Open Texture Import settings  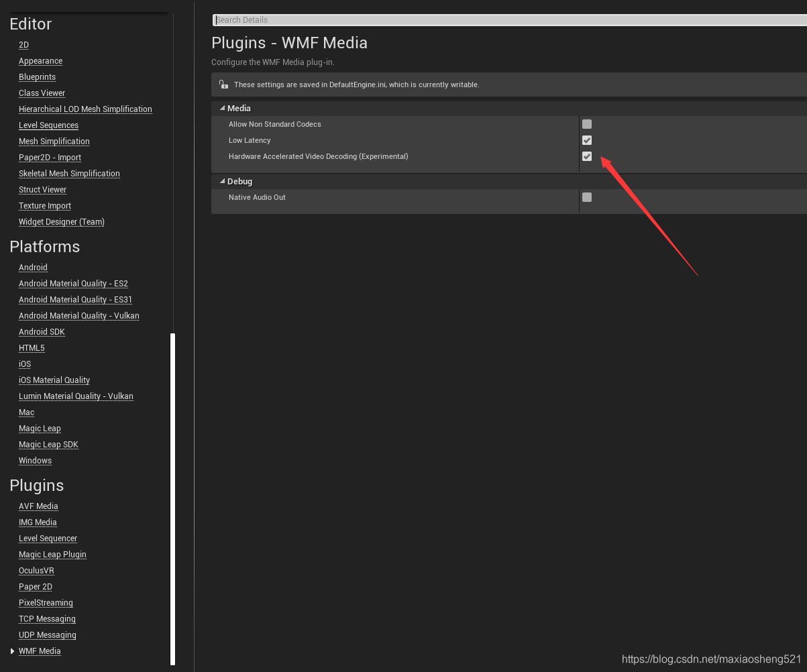[x=45, y=206]
